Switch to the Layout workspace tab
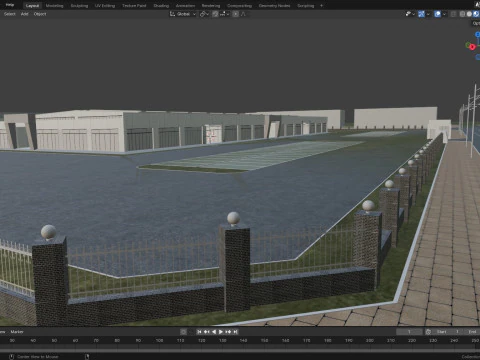The image size is (480, 360). pos(32,6)
